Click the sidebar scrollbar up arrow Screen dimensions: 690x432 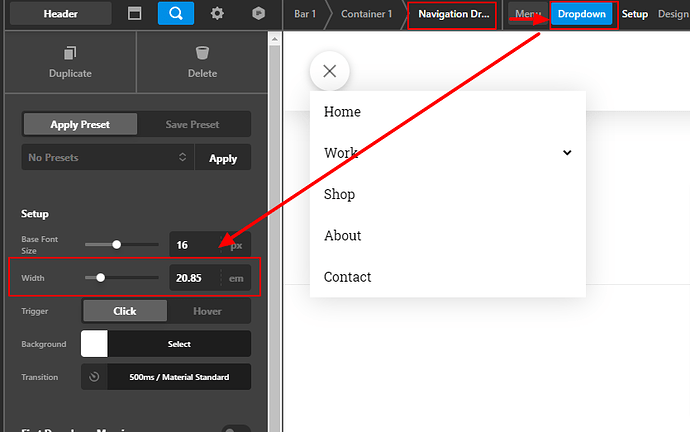[x=275, y=39]
